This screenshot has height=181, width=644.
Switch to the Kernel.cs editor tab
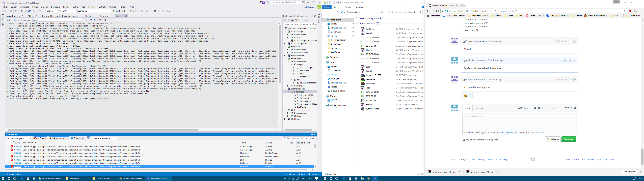[x=104, y=16]
